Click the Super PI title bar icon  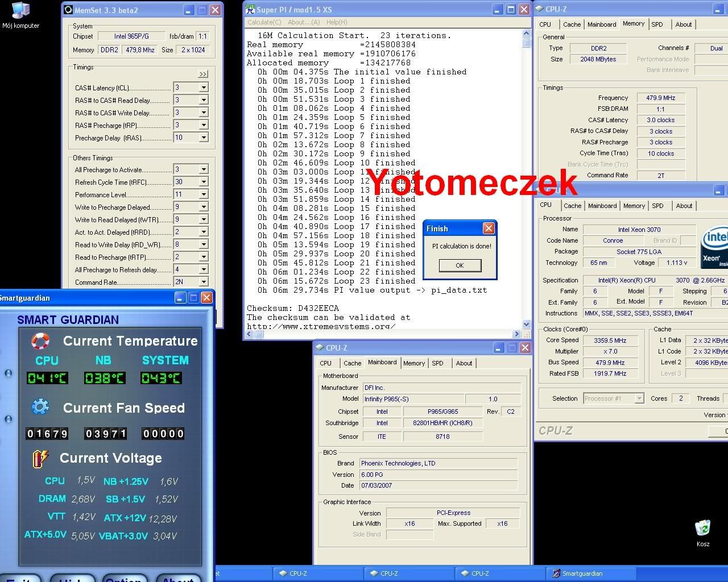coord(250,10)
